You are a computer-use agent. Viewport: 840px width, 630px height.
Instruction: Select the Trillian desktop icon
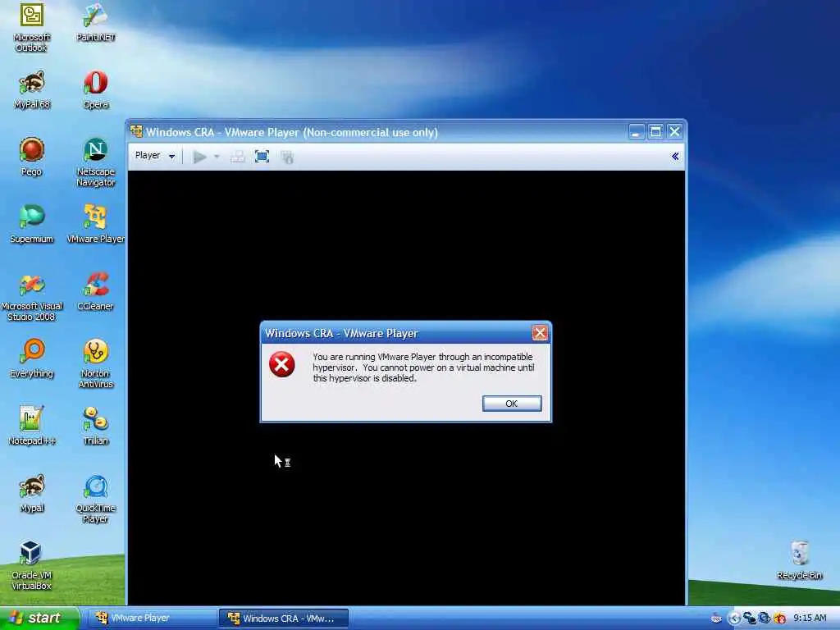pyautogui.click(x=95, y=426)
